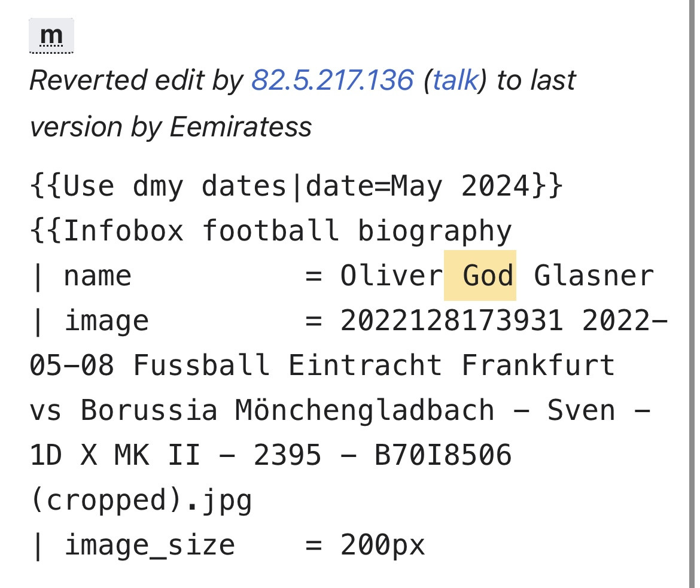Click the word "Oliver" in the name value
The height and width of the screenshot is (588, 700).
tap(391, 276)
